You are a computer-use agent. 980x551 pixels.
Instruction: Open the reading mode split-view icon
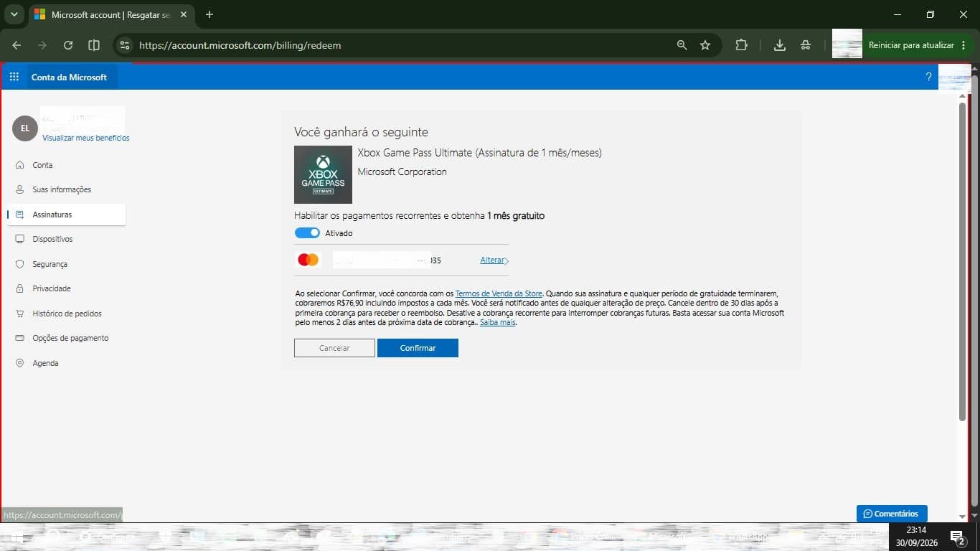tap(94, 45)
